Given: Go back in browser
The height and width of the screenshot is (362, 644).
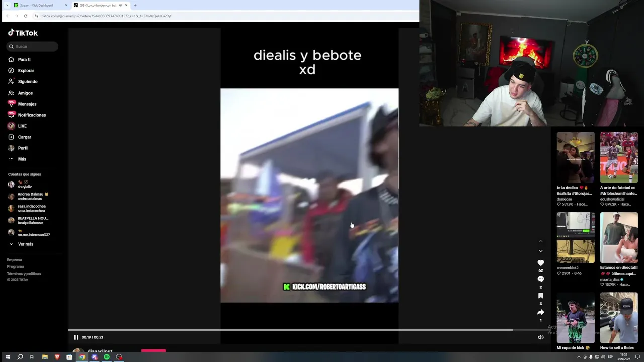Looking at the screenshot, I should click(7, 16).
